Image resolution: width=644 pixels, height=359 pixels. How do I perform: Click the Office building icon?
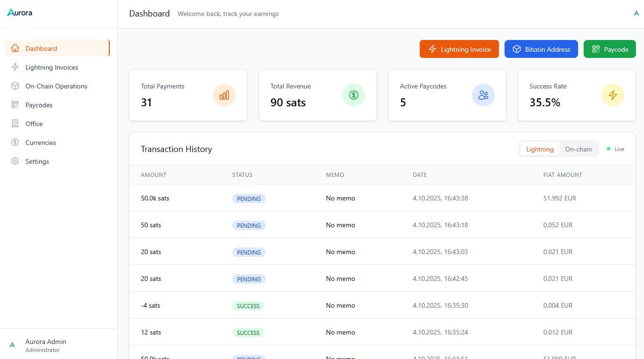pyautogui.click(x=14, y=123)
